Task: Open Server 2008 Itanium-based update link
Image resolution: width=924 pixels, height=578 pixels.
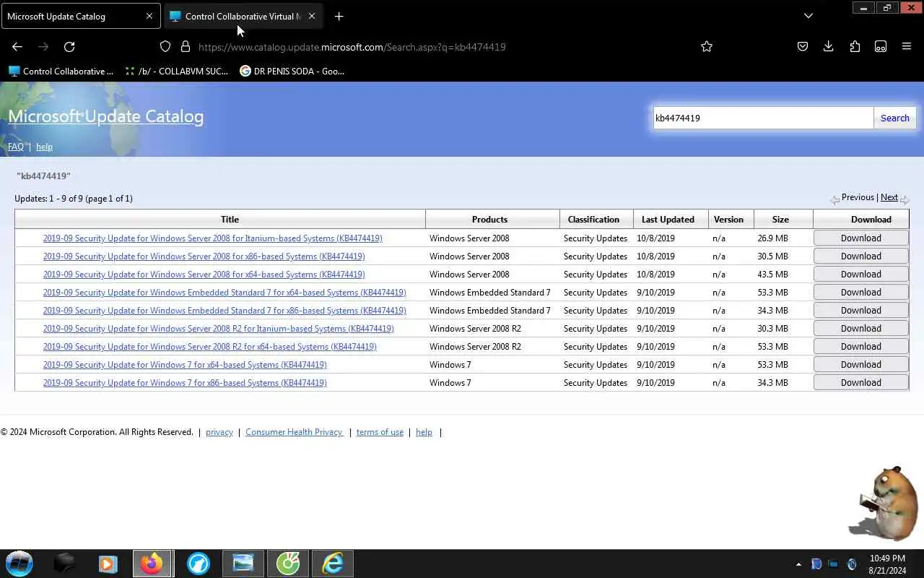Action: (212, 238)
